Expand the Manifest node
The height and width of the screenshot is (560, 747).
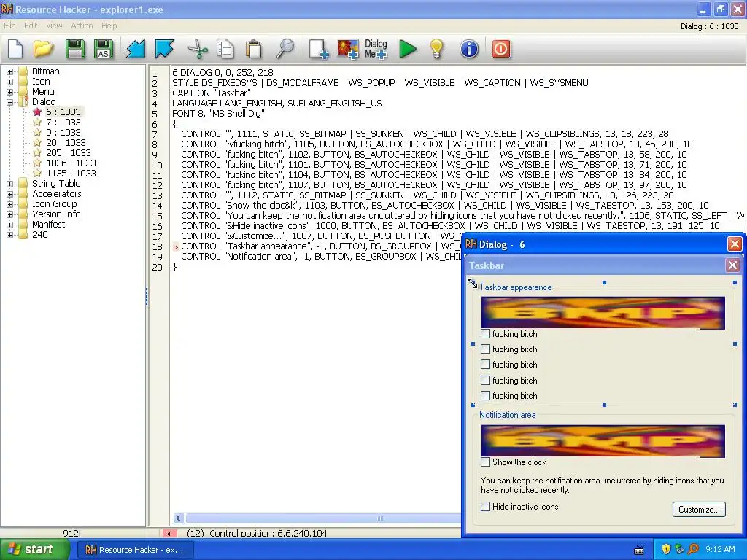point(9,225)
